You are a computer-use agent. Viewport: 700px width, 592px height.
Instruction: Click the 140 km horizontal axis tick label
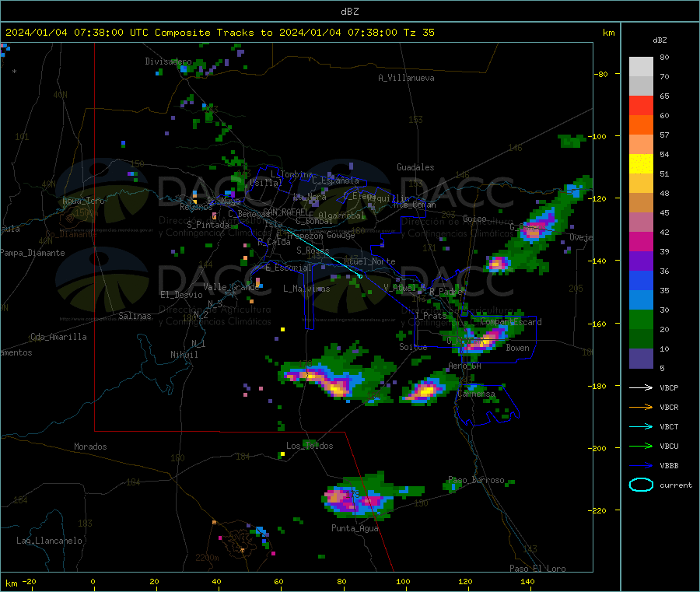coord(527,581)
